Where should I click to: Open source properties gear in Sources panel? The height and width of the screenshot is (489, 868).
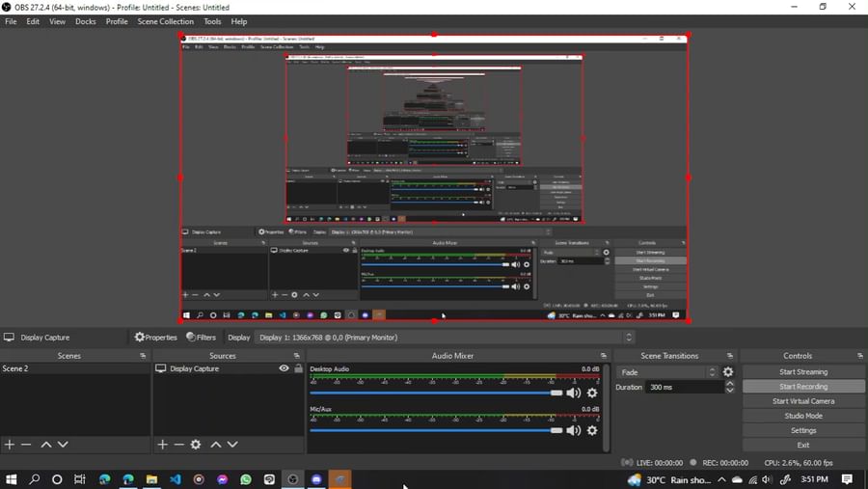pyautogui.click(x=196, y=445)
